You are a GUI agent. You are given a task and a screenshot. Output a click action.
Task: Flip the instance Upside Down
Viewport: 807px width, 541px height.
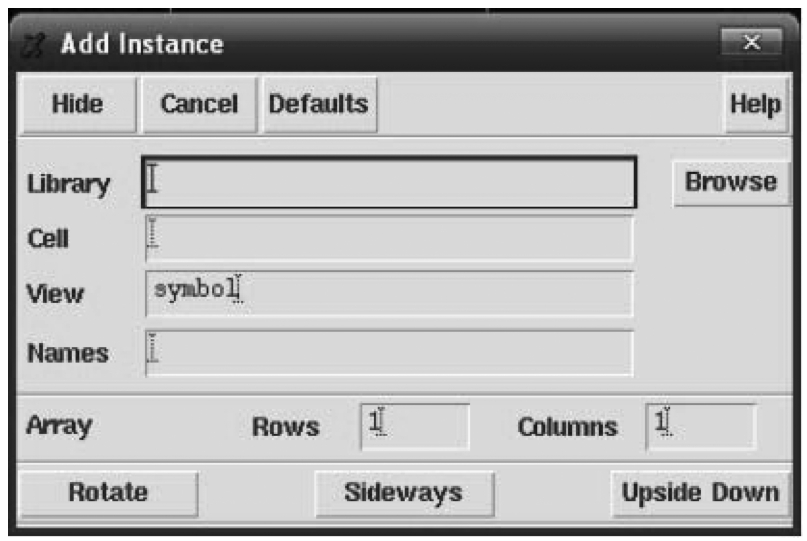(x=700, y=493)
